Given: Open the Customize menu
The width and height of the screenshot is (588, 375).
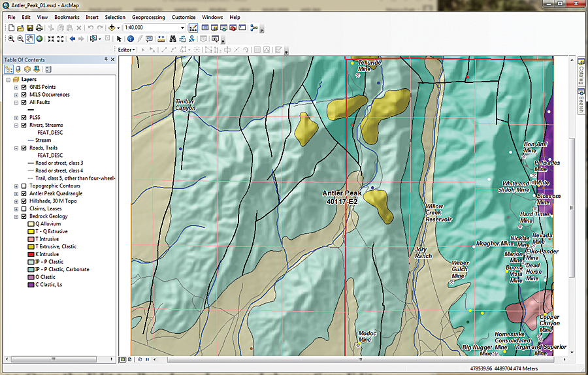Looking at the screenshot, I should [x=184, y=17].
